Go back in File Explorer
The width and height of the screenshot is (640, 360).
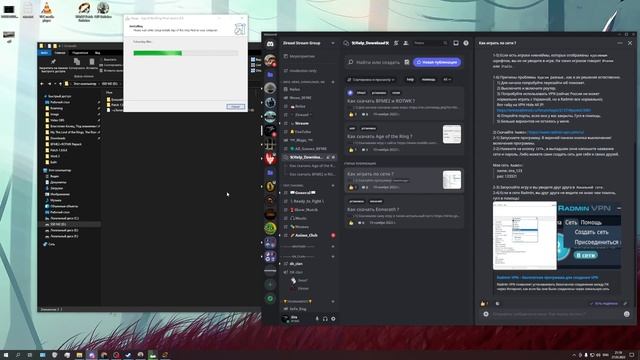[42, 84]
